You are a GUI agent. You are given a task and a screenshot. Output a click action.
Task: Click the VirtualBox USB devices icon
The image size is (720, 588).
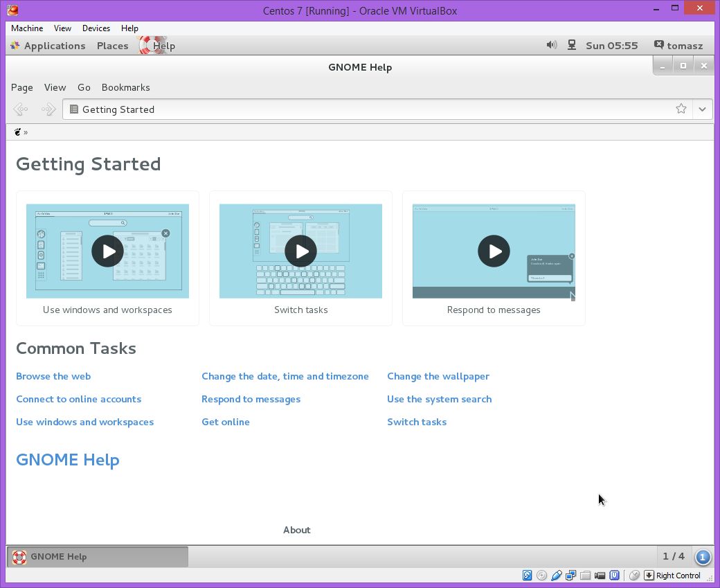point(557,575)
